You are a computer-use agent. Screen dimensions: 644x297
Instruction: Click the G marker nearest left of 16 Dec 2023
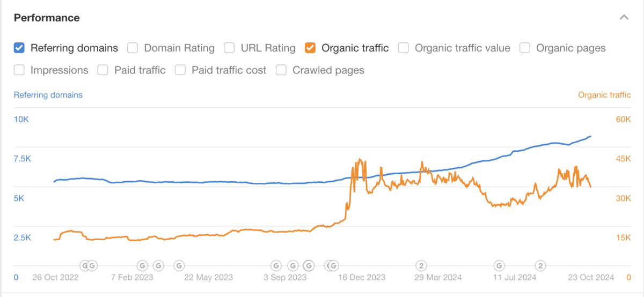point(333,265)
